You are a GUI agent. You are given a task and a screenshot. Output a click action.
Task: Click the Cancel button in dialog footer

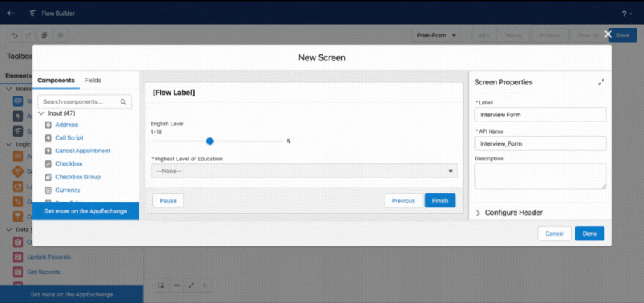(x=555, y=234)
